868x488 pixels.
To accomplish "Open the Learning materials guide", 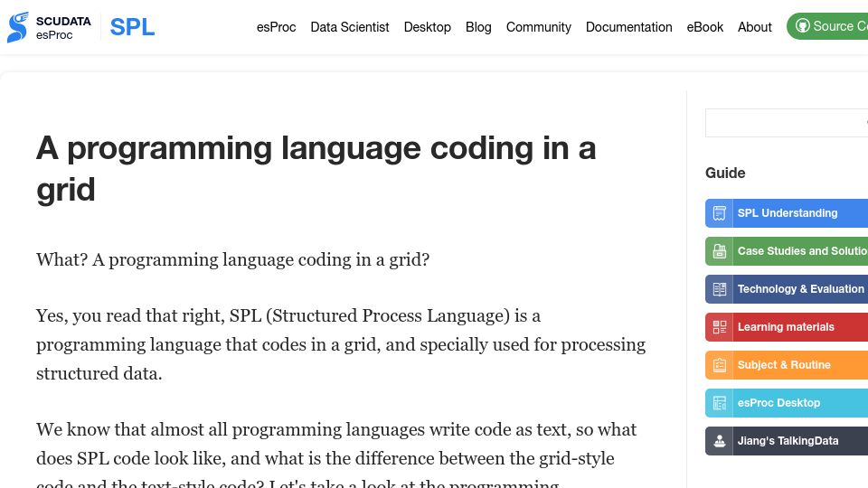I will tap(787, 327).
